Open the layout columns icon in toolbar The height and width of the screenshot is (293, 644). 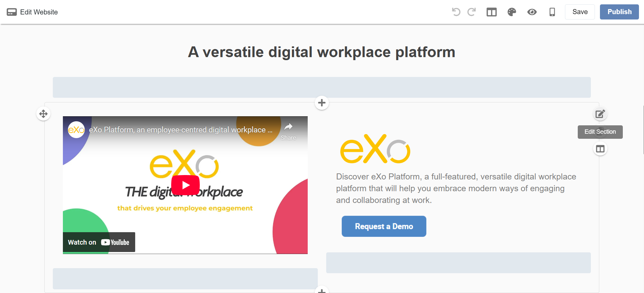(x=491, y=12)
